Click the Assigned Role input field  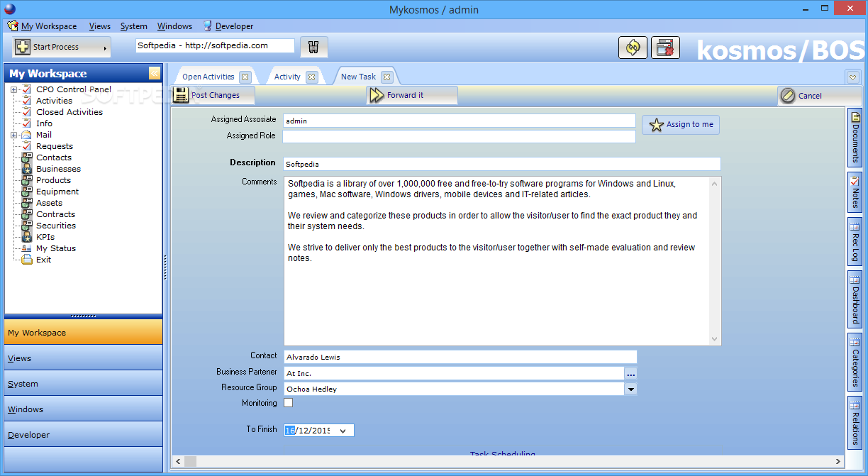point(460,136)
